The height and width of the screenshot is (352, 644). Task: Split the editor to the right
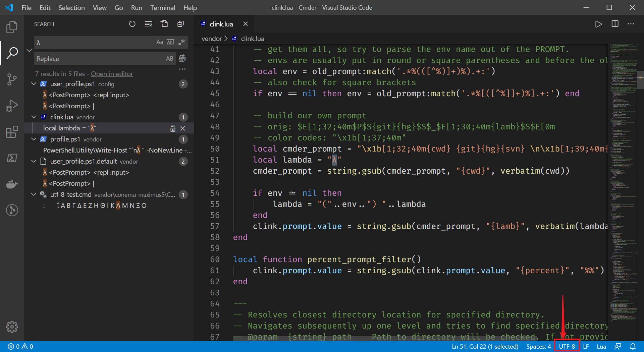tap(615, 24)
